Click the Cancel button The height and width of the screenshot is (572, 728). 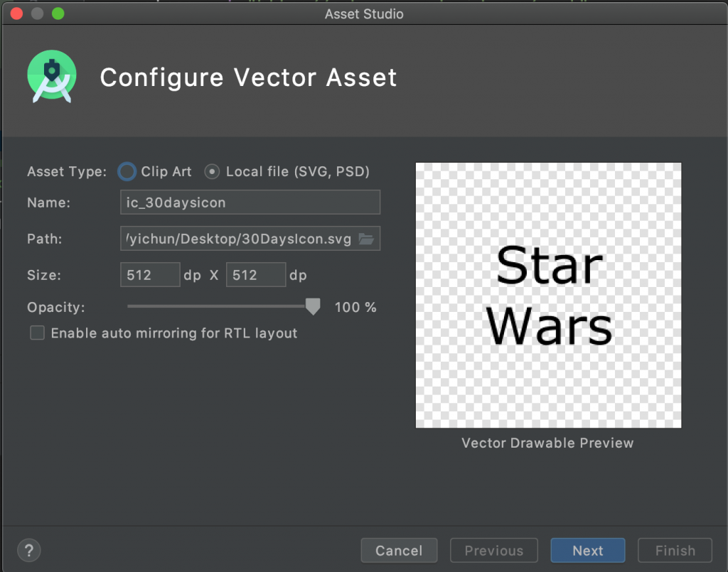tap(399, 550)
